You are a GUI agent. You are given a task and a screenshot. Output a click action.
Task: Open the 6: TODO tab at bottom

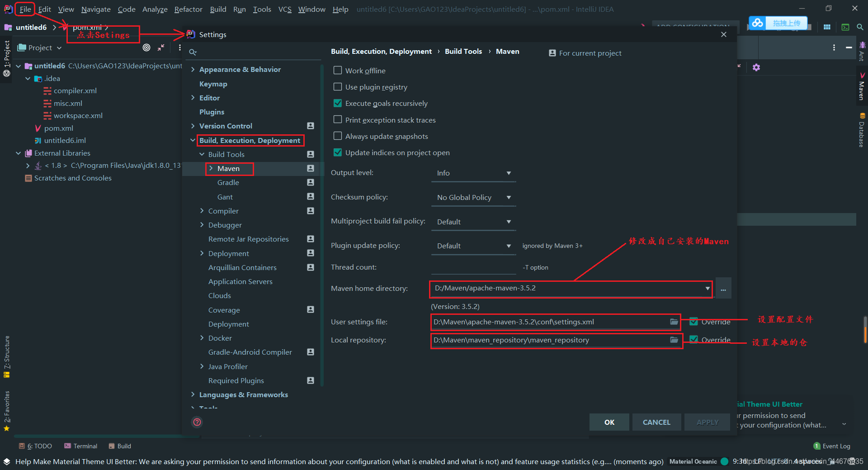[x=35, y=446]
